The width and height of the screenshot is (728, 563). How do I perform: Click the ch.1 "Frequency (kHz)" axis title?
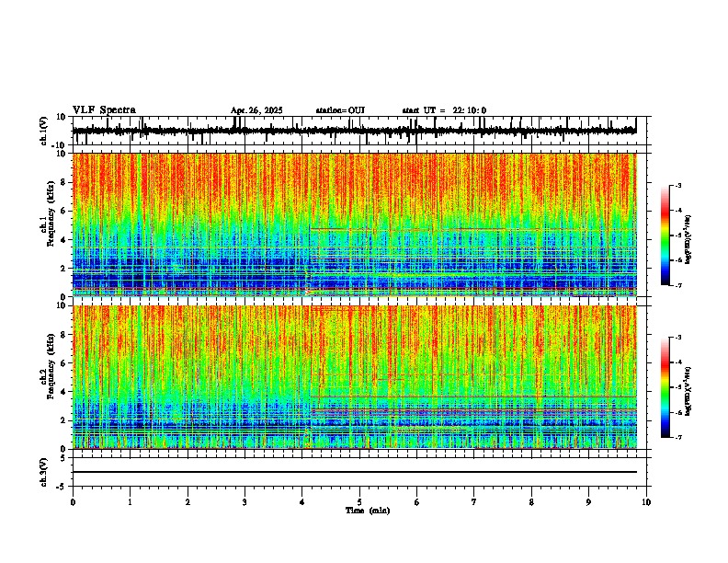(51, 214)
